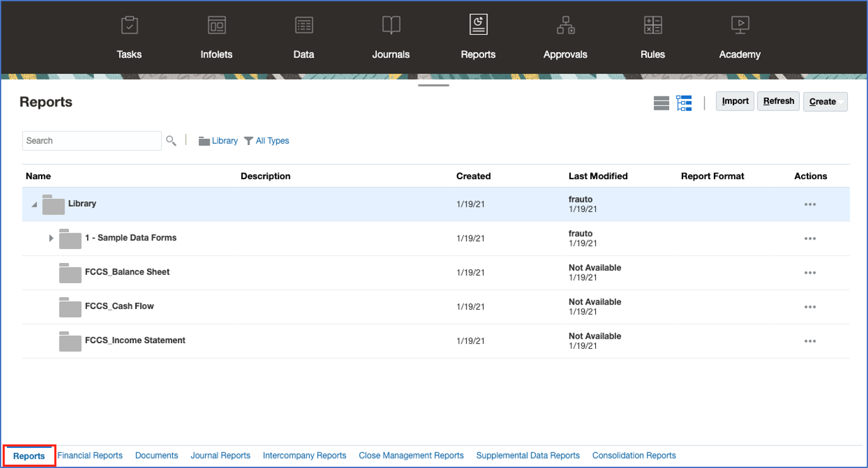Viewport: 868px width, 468px height.
Task: Open the Data grid icon
Action: tap(304, 25)
